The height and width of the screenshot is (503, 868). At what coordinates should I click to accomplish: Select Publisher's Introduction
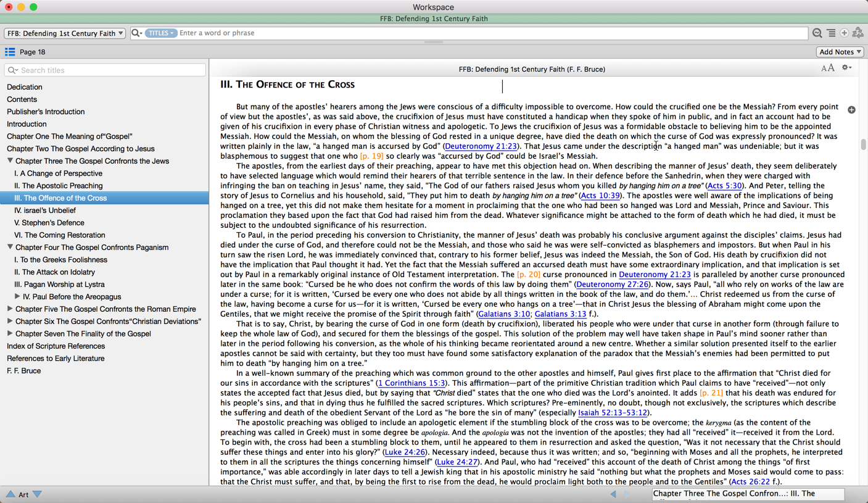(x=46, y=112)
